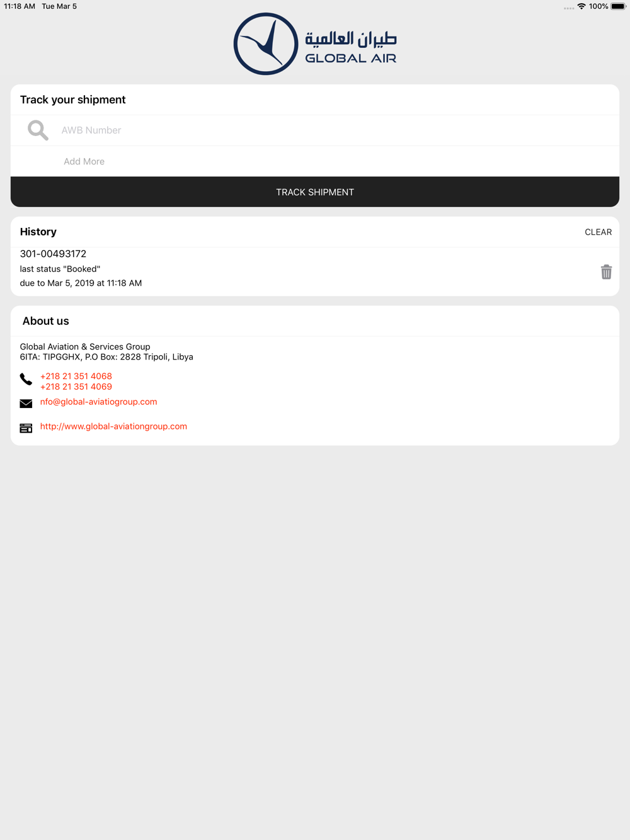The height and width of the screenshot is (840, 630).
Task: Tap the Wi-Fi status icon
Action: point(581,6)
